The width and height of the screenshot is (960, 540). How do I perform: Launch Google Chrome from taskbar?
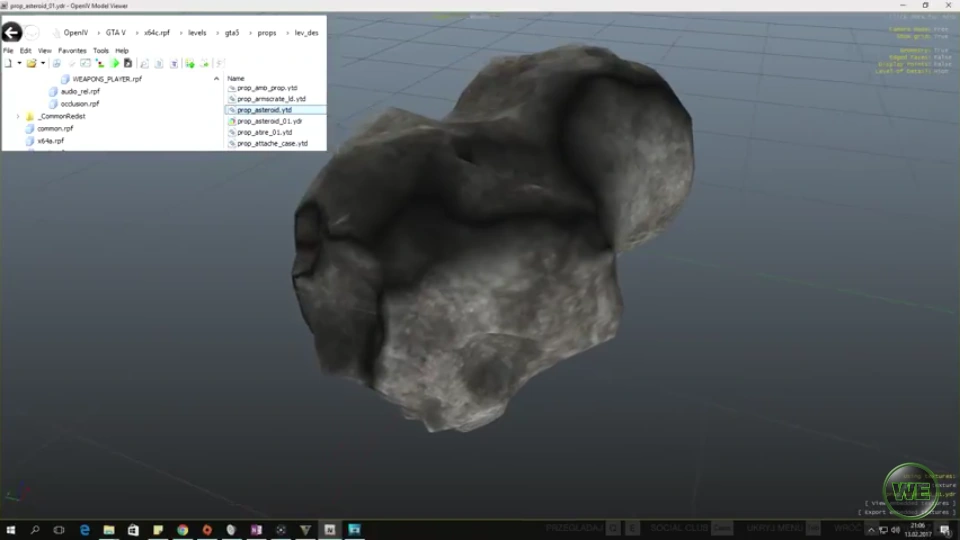point(182,530)
